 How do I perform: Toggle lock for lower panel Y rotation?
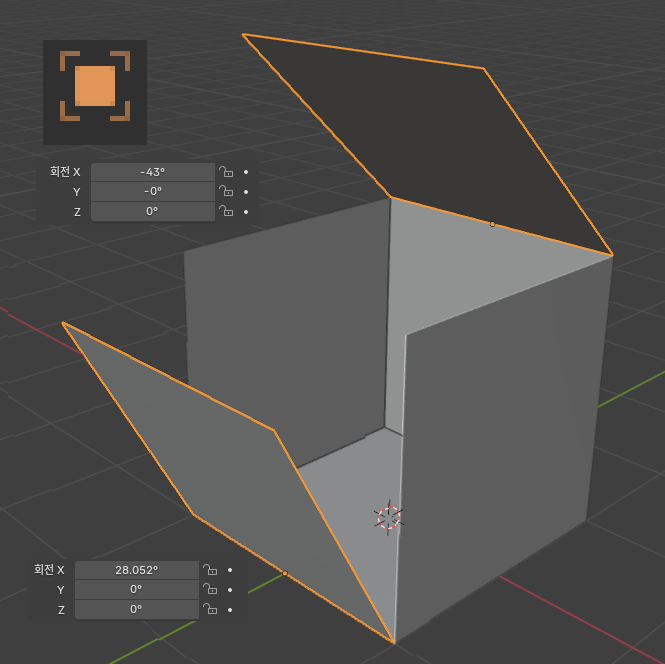[x=210, y=589]
